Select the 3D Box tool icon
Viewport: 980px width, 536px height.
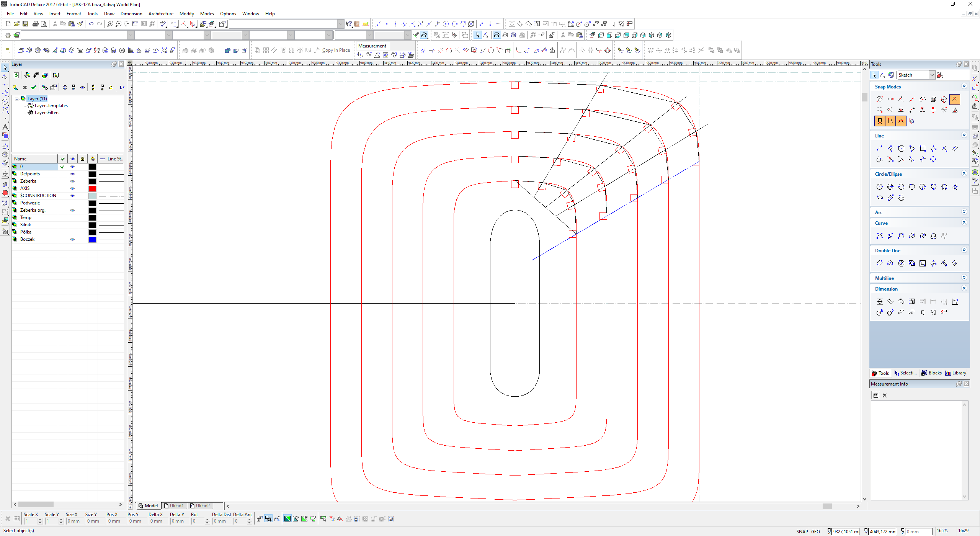(x=21, y=51)
